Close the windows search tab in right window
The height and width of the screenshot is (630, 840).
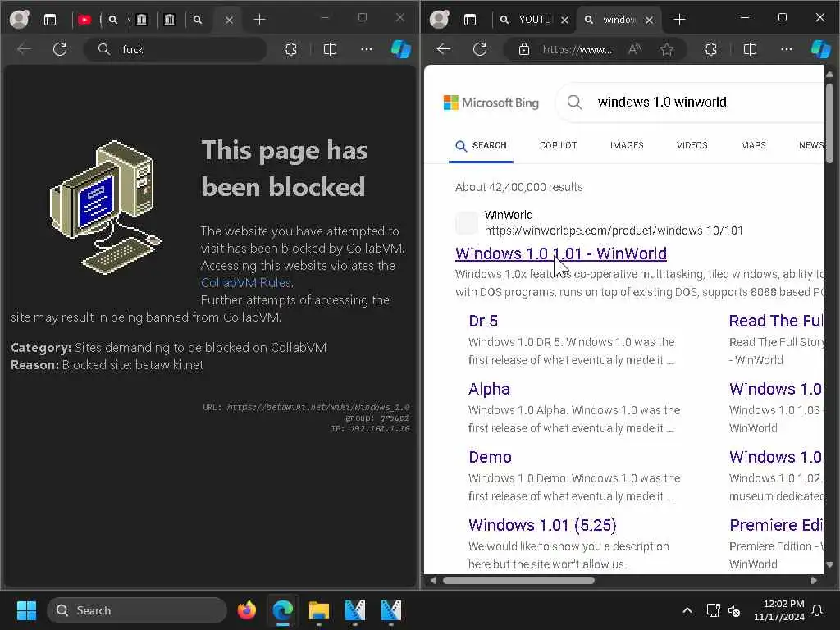[650, 20]
